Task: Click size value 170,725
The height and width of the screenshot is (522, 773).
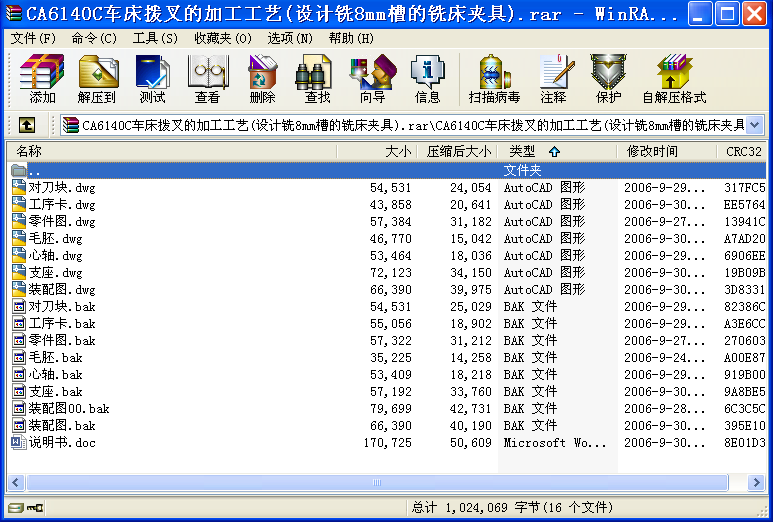Action: coord(387,443)
